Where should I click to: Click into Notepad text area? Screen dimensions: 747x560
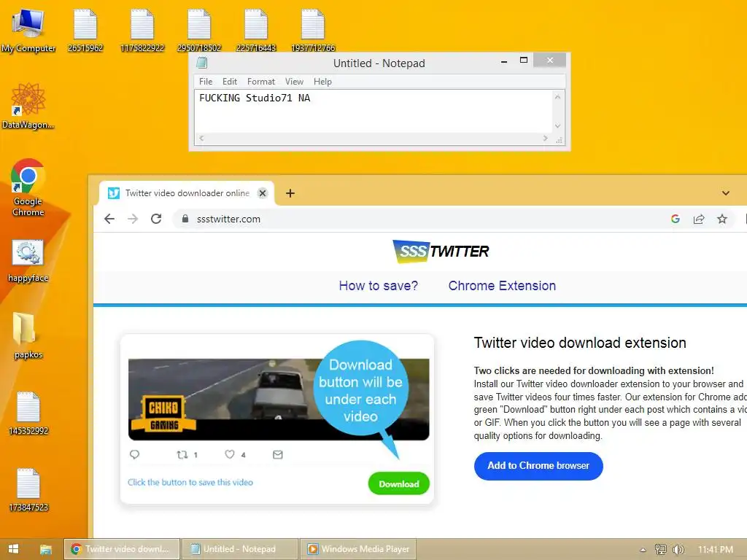(374, 112)
